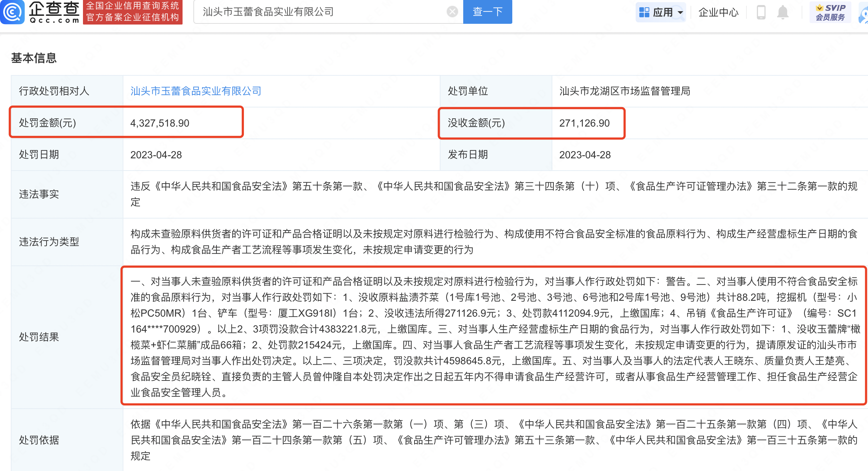Click the 违法事实 row label
The width and height of the screenshot is (868, 471).
[x=39, y=194]
